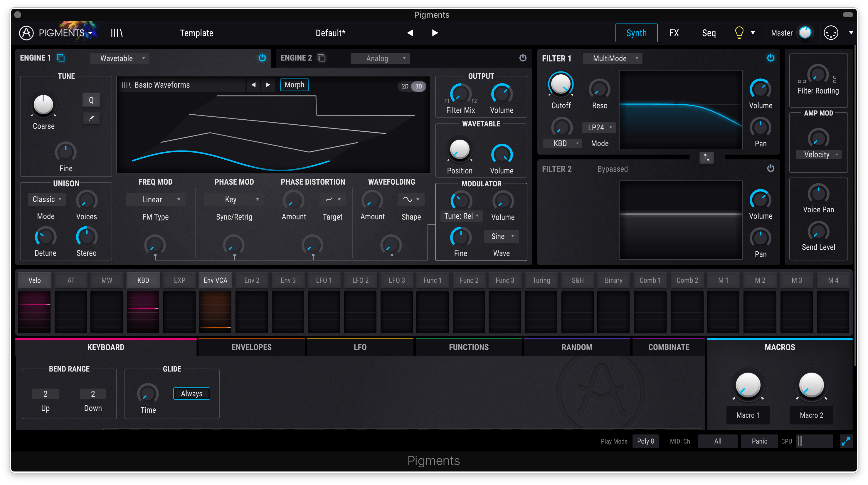Switch to the FX tab

coord(674,33)
